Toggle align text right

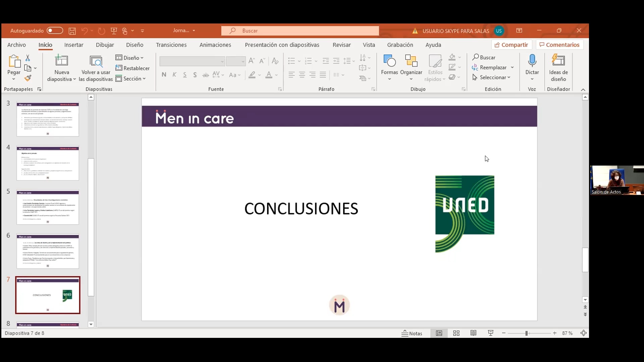(x=312, y=75)
